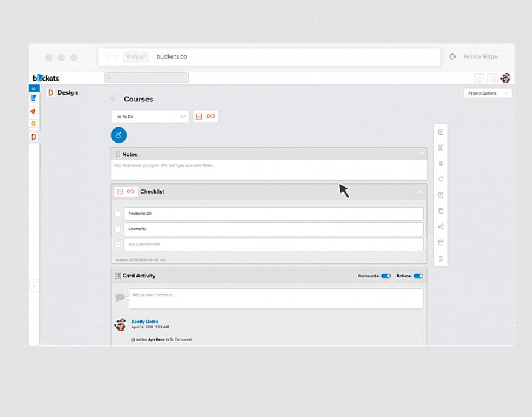
Task: Click the share icon in card sidebar
Action: click(441, 226)
